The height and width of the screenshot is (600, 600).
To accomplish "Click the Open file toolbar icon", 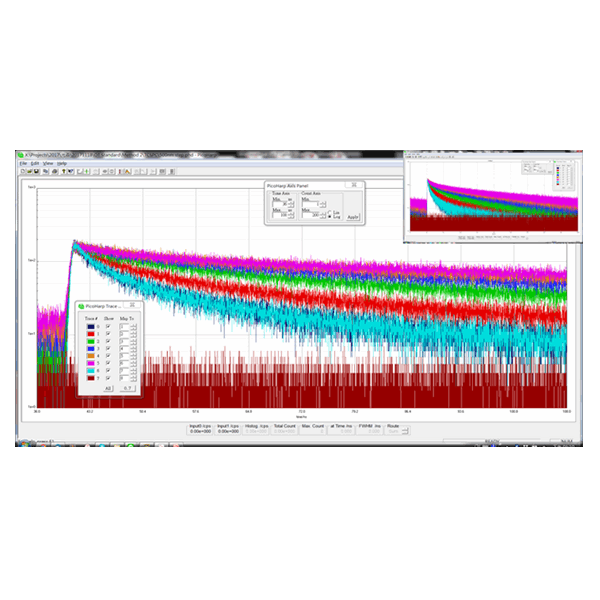I will click(x=28, y=171).
